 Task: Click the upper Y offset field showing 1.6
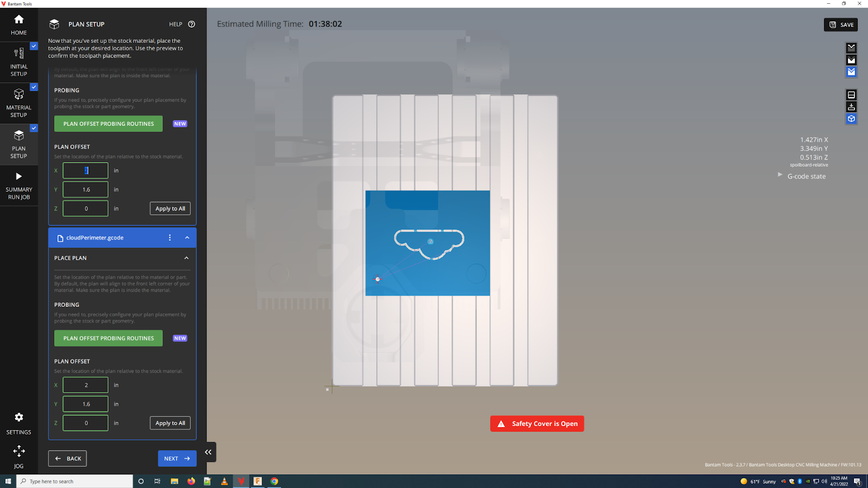[x=86, y=190]
